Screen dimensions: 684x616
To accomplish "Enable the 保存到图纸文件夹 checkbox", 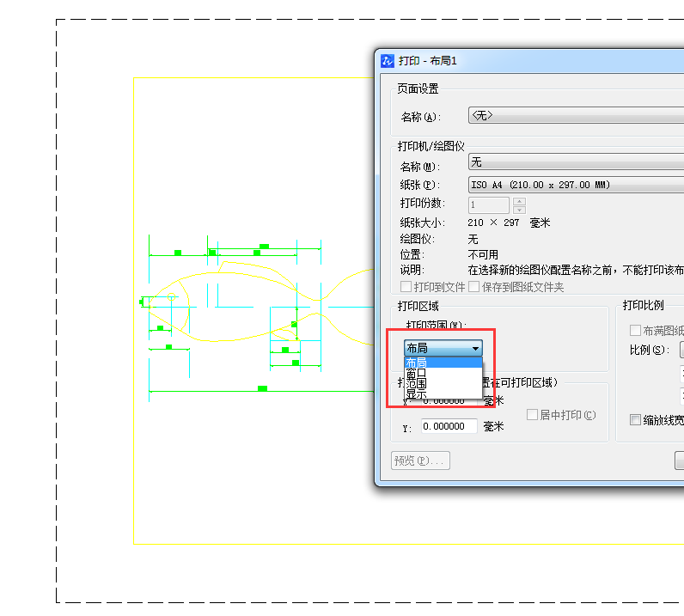I will 473,287.
